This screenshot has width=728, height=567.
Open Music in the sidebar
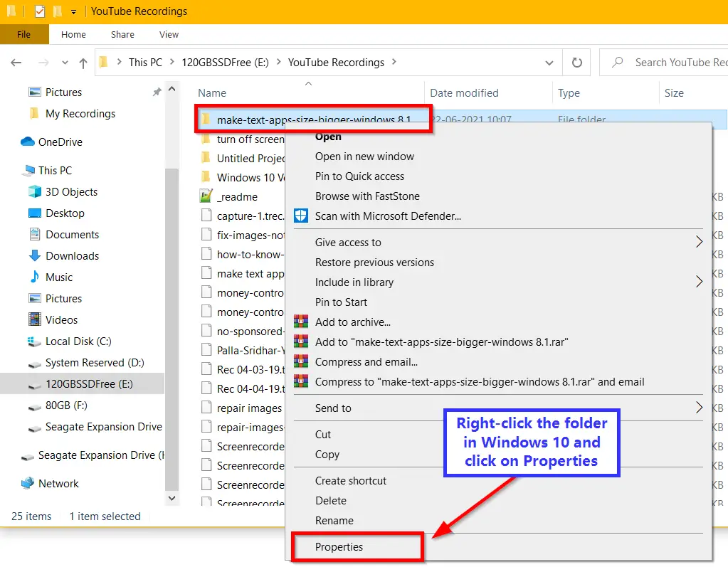click(59, 277)
